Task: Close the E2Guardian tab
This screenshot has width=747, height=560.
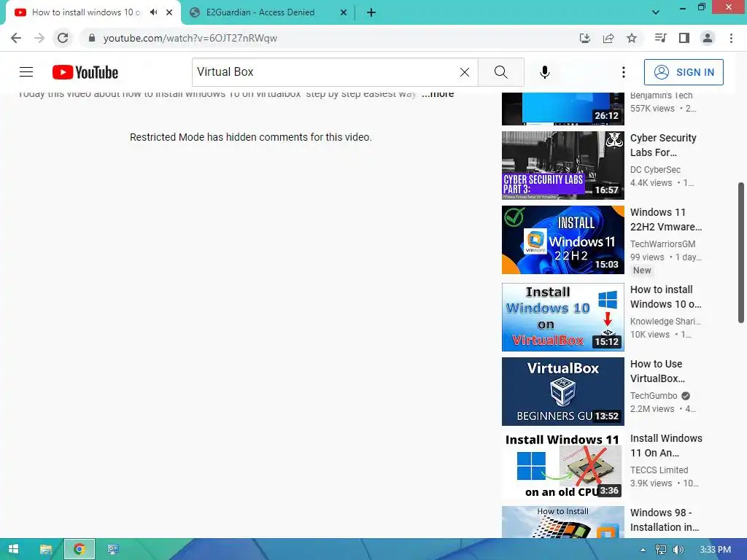Action: (x=344, y=12)
